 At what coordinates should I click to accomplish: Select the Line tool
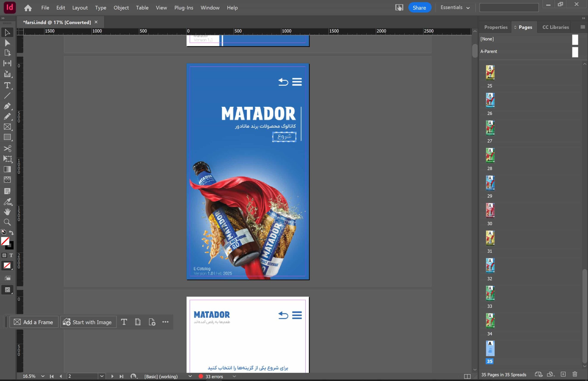[7, 96]
